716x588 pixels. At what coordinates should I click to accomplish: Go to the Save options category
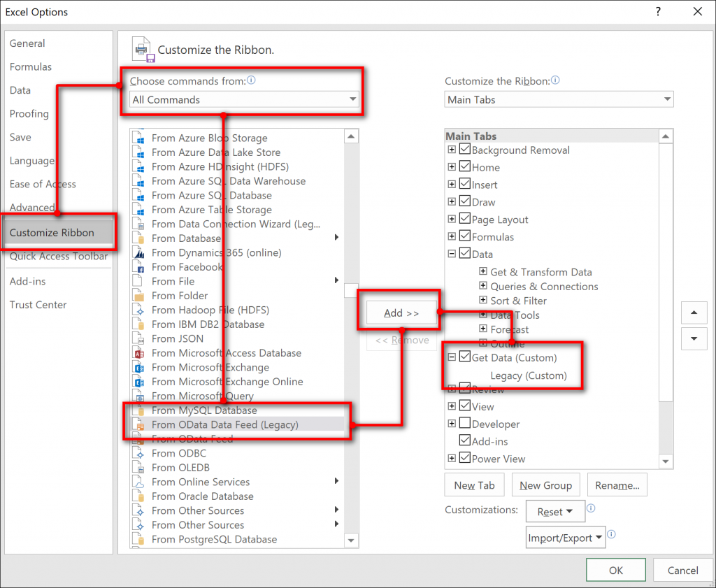pyautogui.click(x=20, y=137)
